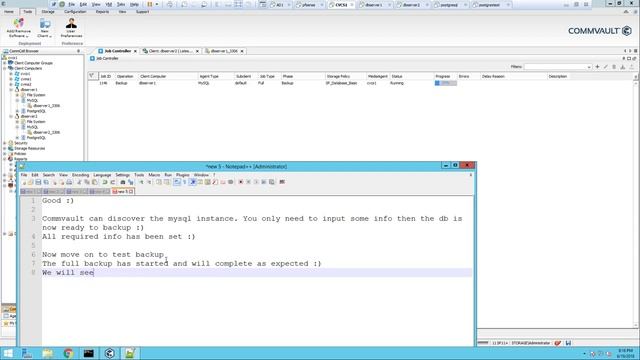Screen dimensions: 640x360
Task: Open the Notepad++ Language menu
Action: pos(102,175)
